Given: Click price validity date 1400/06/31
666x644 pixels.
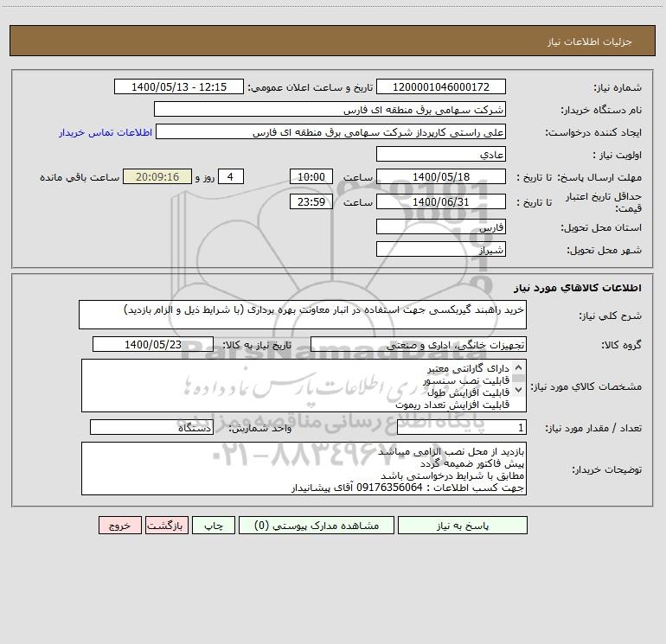Looking at the screenshot, I should click(441, 201).
